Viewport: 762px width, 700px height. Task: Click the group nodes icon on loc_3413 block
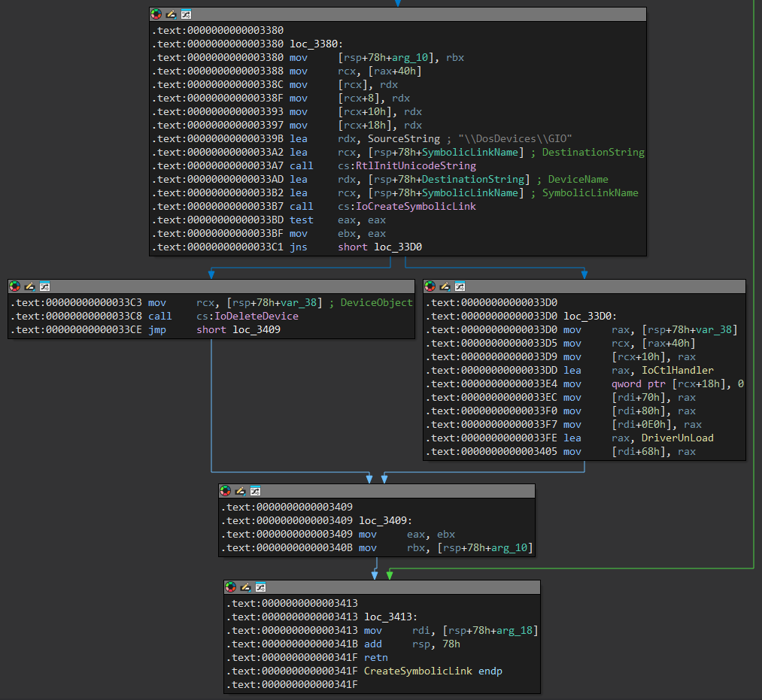click(x=260, y=587)
